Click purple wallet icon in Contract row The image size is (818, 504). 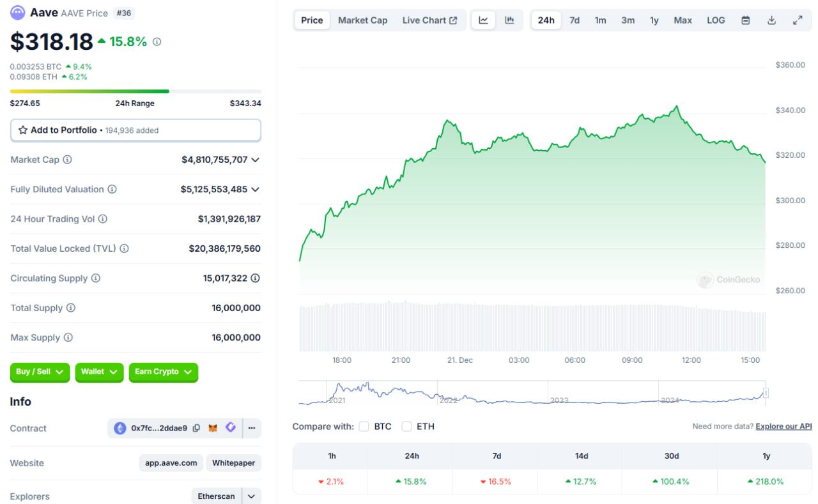pos(231,428)
